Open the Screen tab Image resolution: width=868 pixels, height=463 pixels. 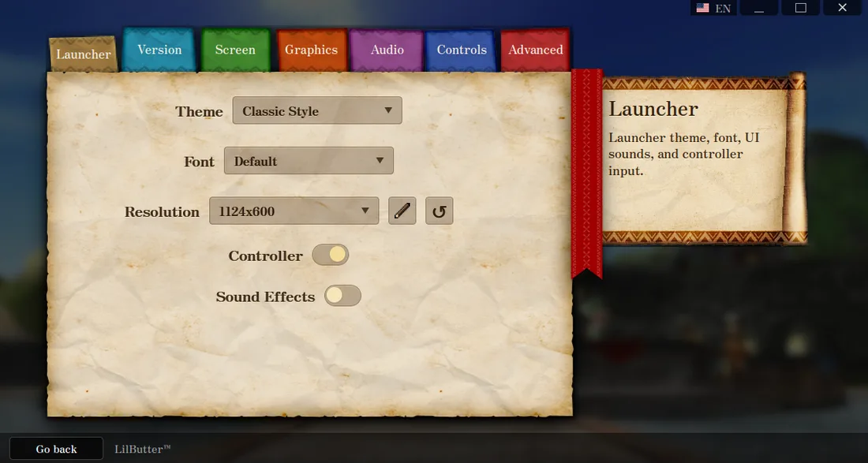[x=235, y=50]
